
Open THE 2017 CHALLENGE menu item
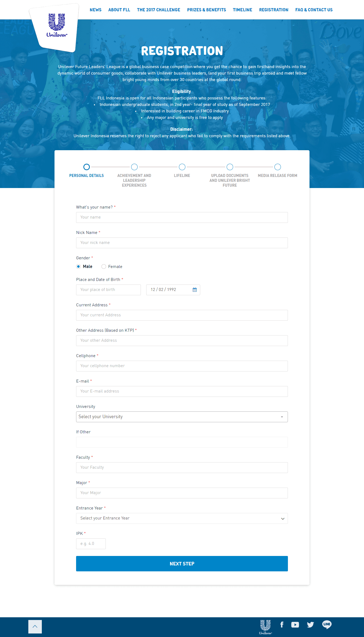(x=158, y=10)
